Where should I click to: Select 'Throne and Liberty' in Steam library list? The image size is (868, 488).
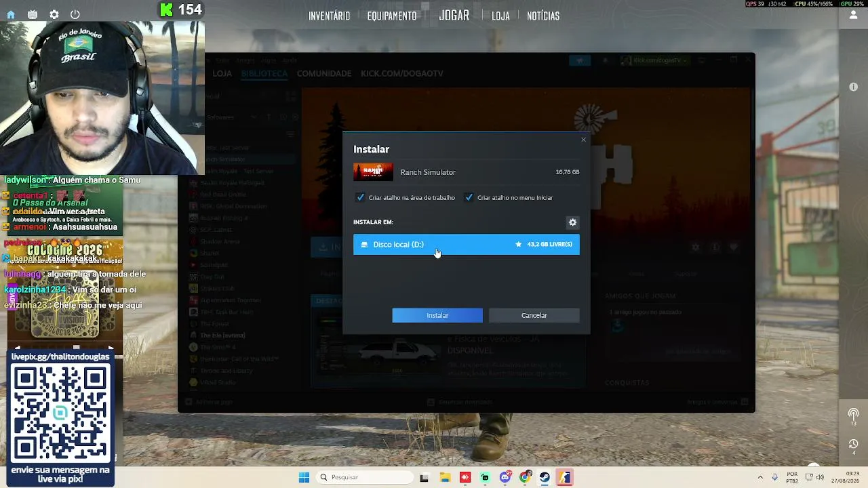[226, 371]
